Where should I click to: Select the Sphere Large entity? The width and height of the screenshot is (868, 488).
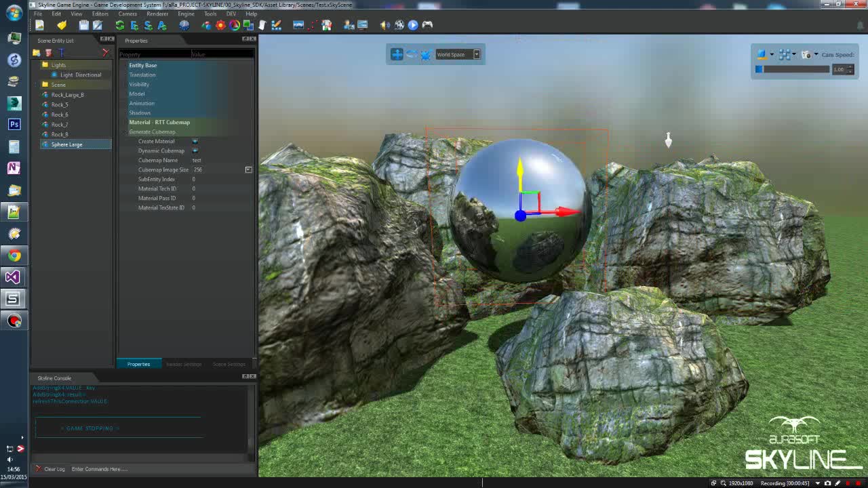tap(75, 144)
